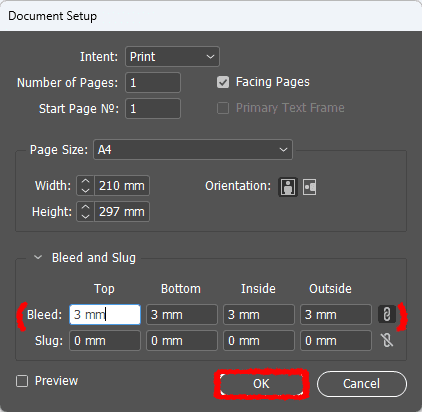Click the Bleed Inside field
Image resolution: width=422 pixels, height=412 pixels.
click(x=259, y=314)
